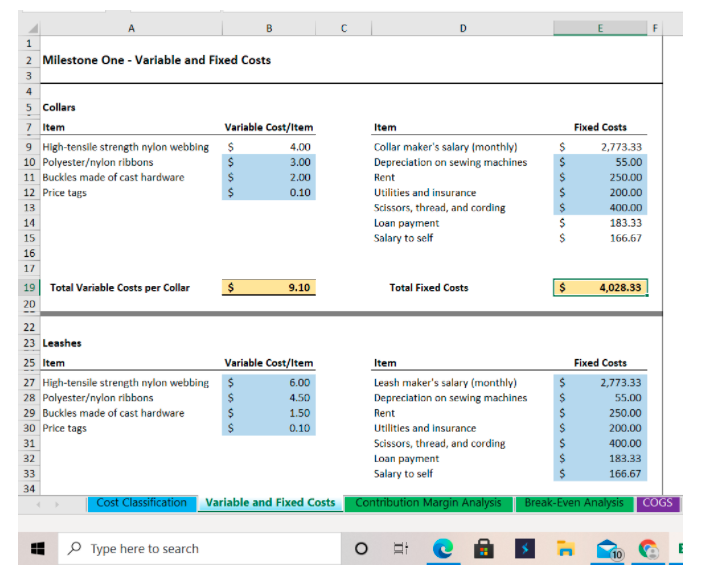
Task: Select Collars Salary to self 166.67
Action: click(x=600, y=238)
